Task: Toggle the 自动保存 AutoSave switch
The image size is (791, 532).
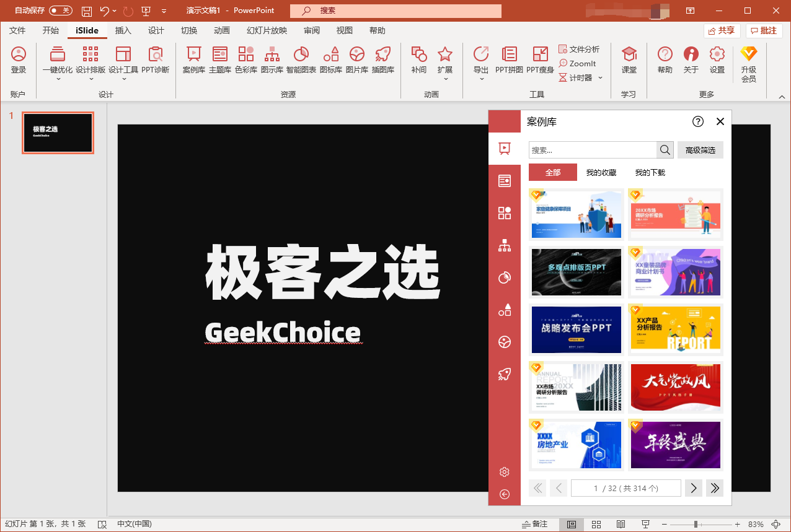Action: click(61, 11)
